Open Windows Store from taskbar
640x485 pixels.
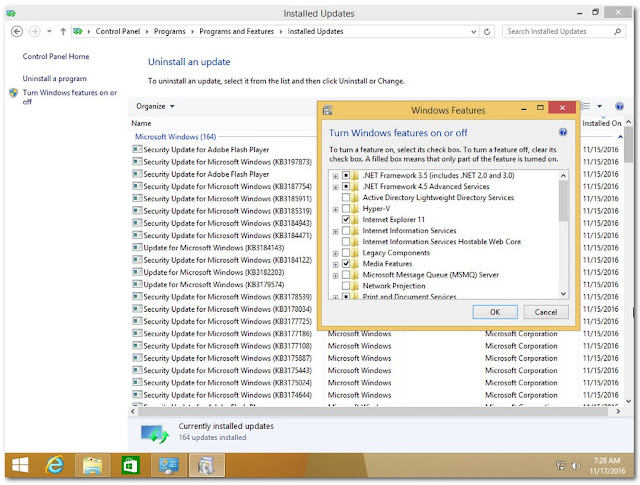point(130,465)
